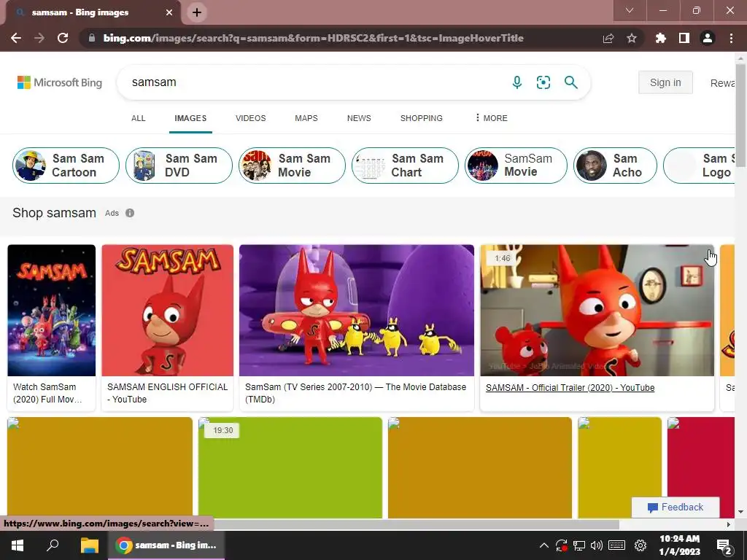
Task: Select the Sam Sam Chart suggestion
Action: point(405,166)
